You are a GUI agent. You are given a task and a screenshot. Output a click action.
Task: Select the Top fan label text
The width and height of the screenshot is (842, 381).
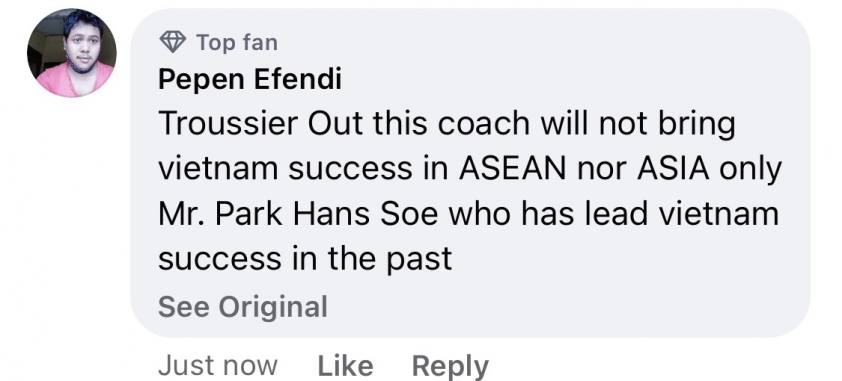237,42
